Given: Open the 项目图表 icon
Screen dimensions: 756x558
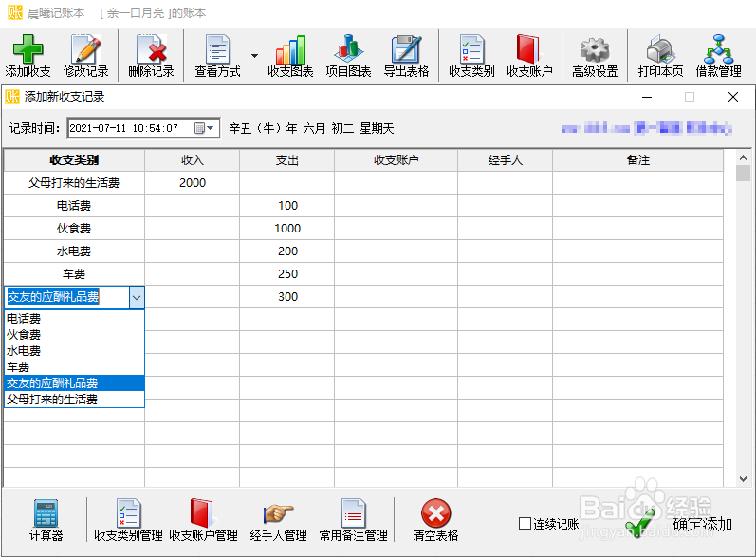Looking at the screenshot, I should (x=348, y=49).
